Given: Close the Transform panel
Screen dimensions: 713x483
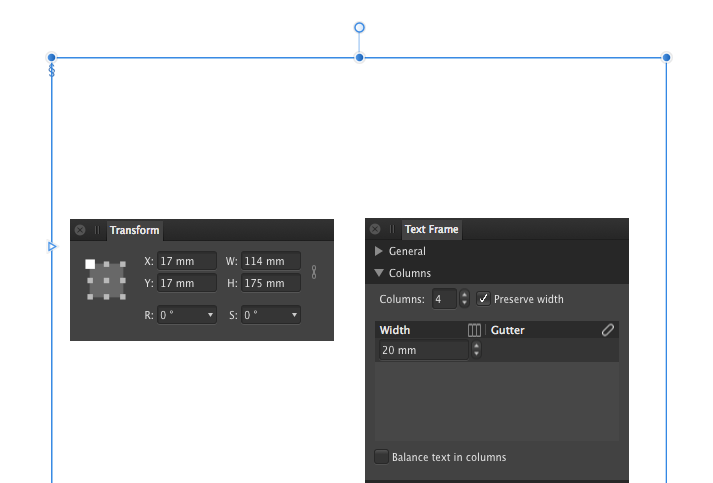Looking at the screenshot, I should 80,230.
